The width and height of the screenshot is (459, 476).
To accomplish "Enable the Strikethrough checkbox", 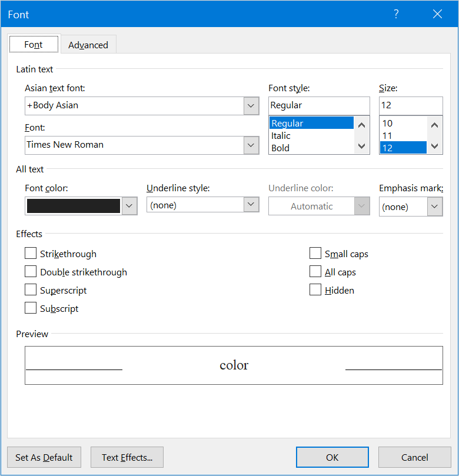I will click(x=31, y=254).
